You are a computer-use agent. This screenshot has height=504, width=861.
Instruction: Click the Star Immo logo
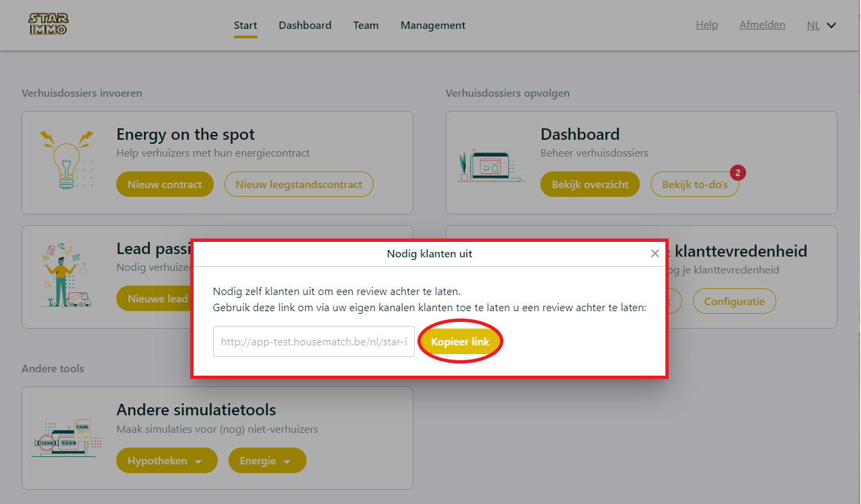pyautogui.click(x=48, y=24)
